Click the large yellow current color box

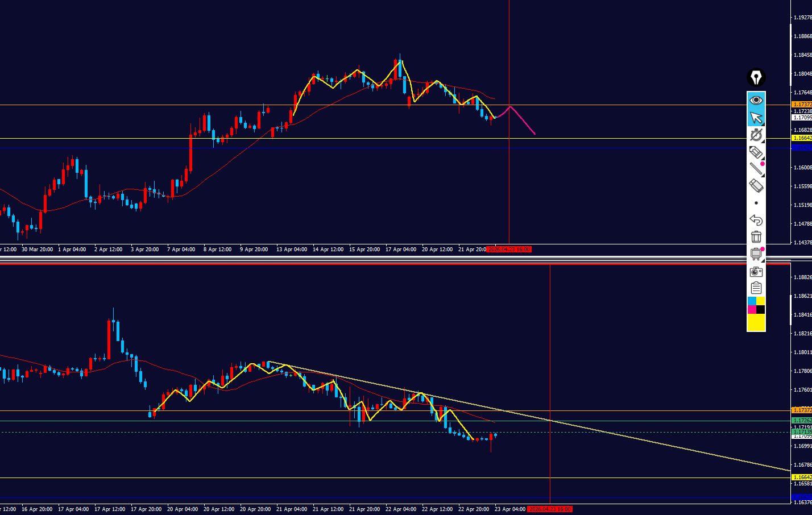coord(756,322)
